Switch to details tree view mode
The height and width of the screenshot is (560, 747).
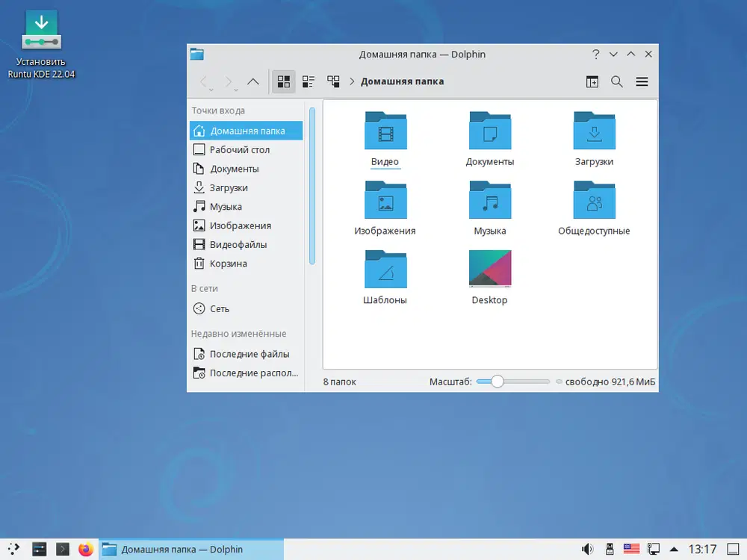click(333, 81)
